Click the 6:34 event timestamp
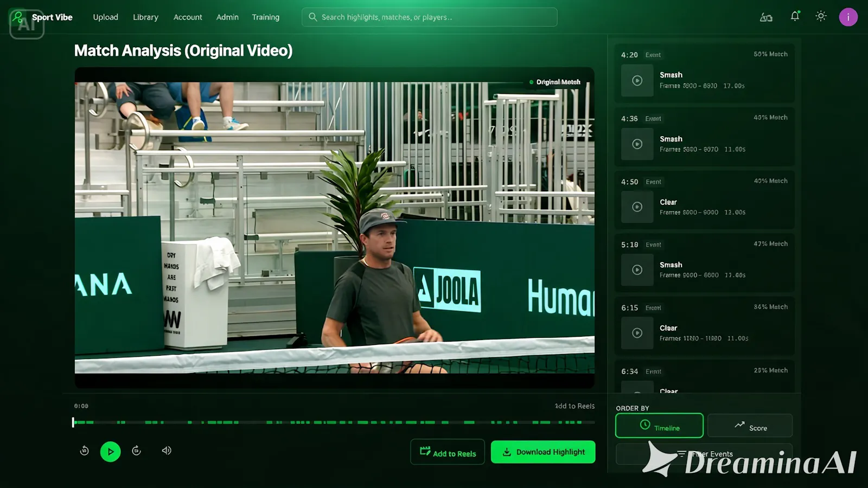The image size is (868, 488). [x=629, y=371]
